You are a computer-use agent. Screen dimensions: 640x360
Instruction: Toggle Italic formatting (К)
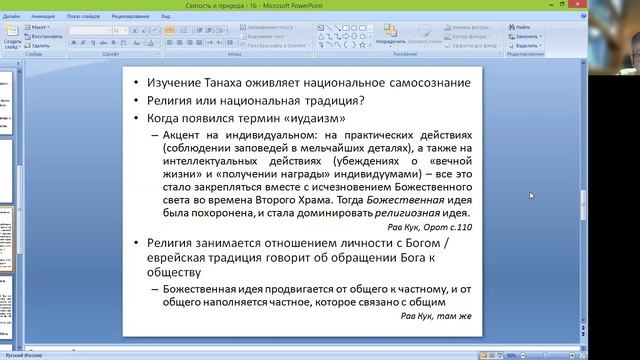[x=83, y=43]
